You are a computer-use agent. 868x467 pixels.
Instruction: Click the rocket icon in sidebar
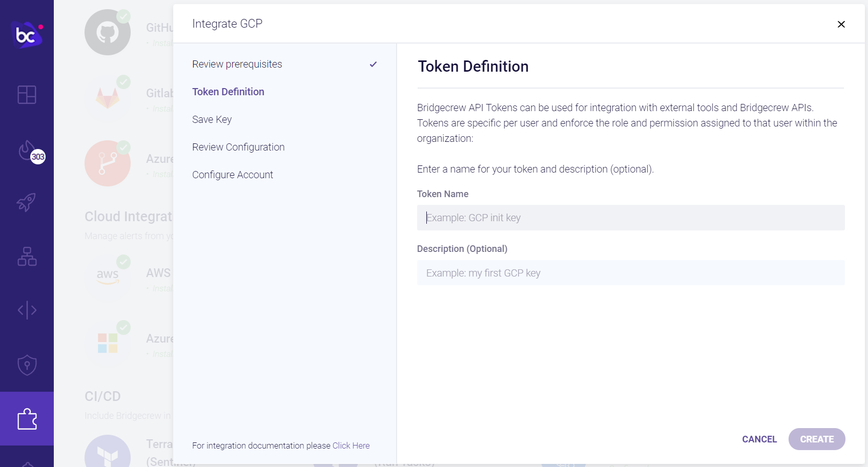click(x=27, y=202)
